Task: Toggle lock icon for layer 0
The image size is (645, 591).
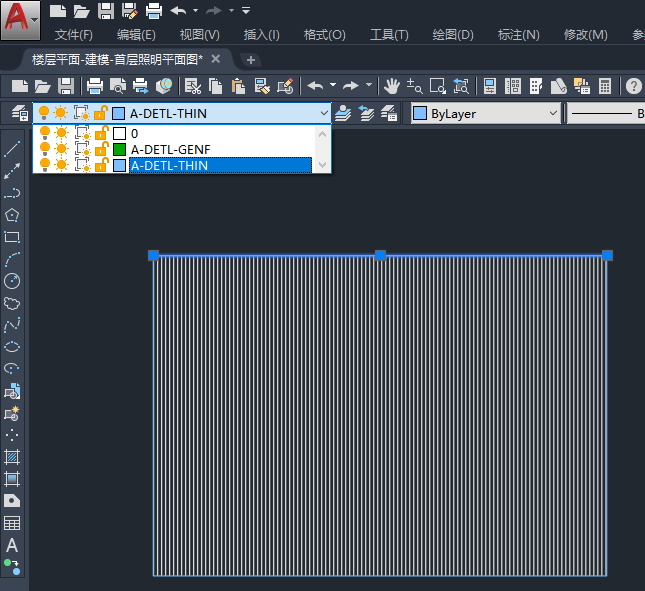Action: [x=101, y=133]
